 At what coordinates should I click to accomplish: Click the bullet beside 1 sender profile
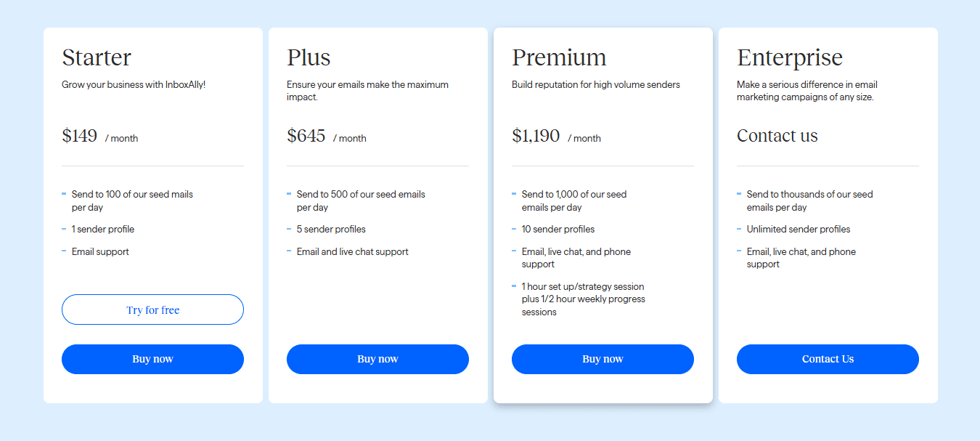tap(64, 229)
